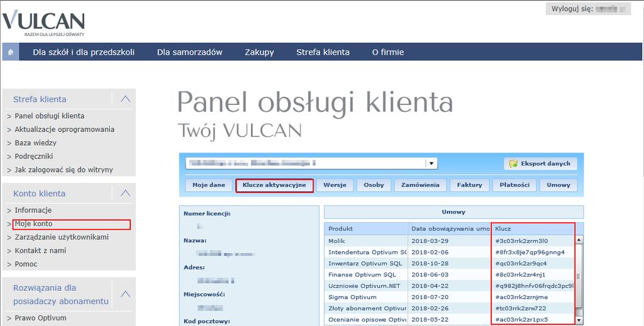This screenshot has height=326, width=644.
Task: Switch to the Umowy tab
Action: pos(558,185)
